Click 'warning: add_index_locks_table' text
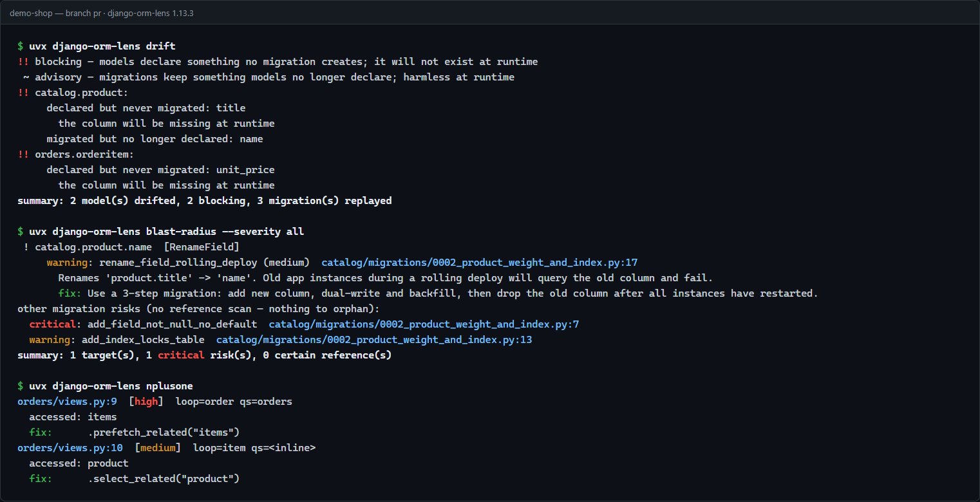 [117, 340]
